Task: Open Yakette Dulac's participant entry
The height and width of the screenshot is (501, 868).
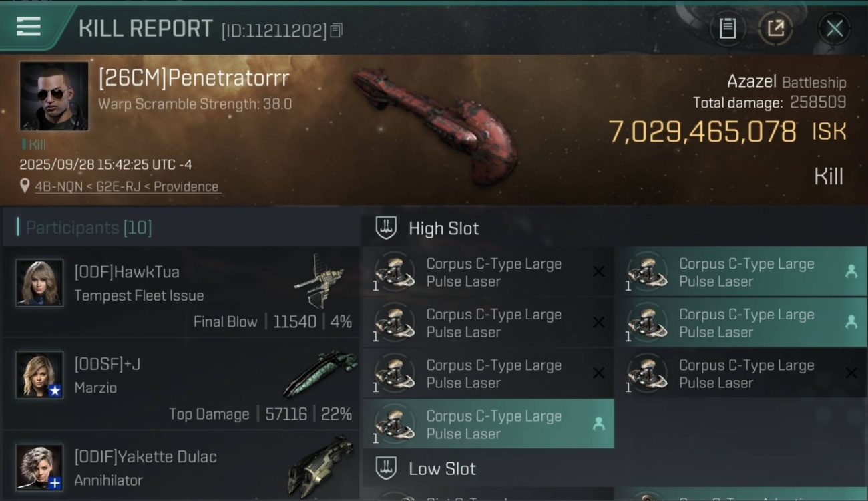Action: 180,466
